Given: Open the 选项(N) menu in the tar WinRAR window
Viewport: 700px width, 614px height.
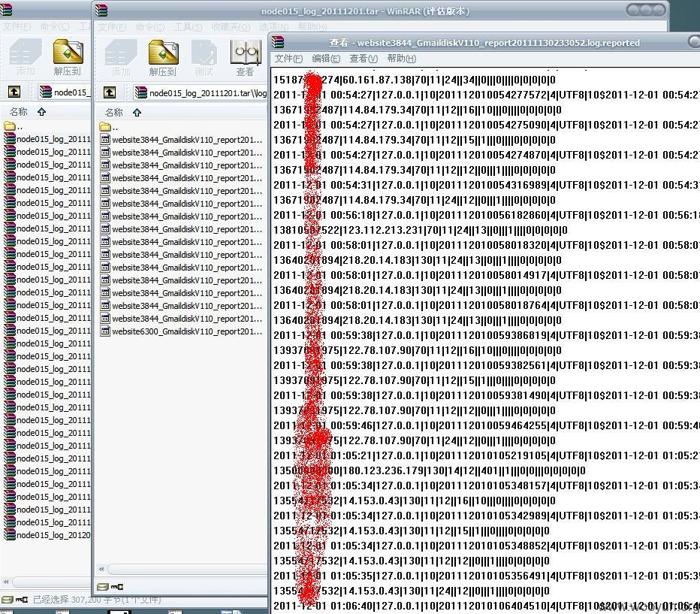Looking at the screenshot, I should (x=274, y=27).
